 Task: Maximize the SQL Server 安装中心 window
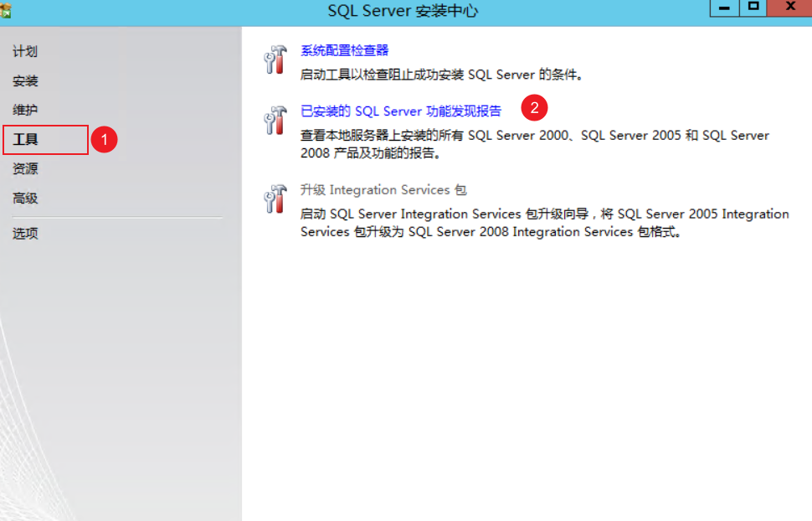click(753, 8)
